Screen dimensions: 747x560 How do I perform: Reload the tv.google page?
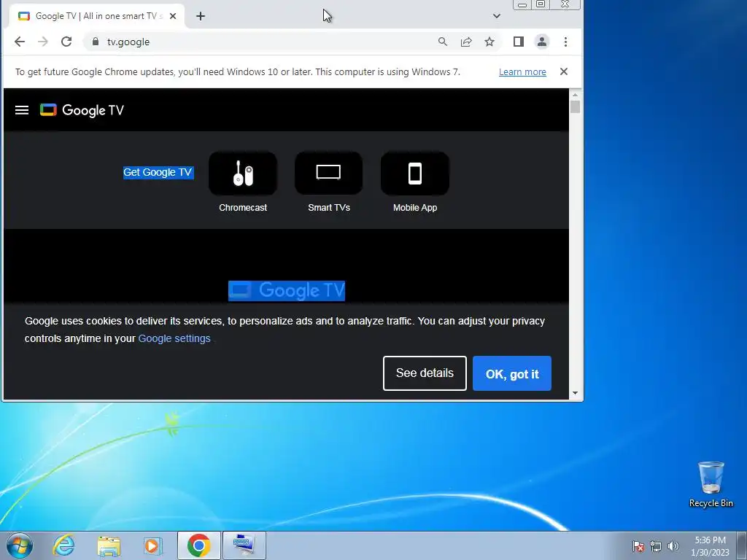tap(66, 42)
